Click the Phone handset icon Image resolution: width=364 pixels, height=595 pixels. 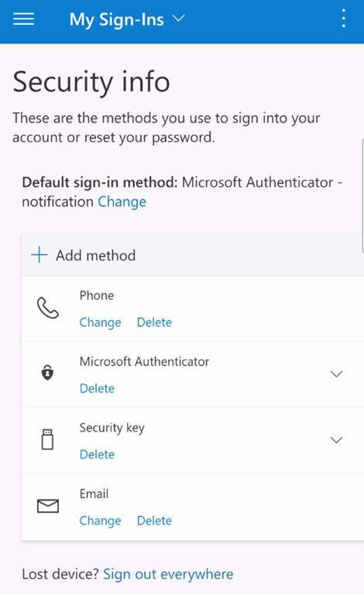(x=48, y=308)
